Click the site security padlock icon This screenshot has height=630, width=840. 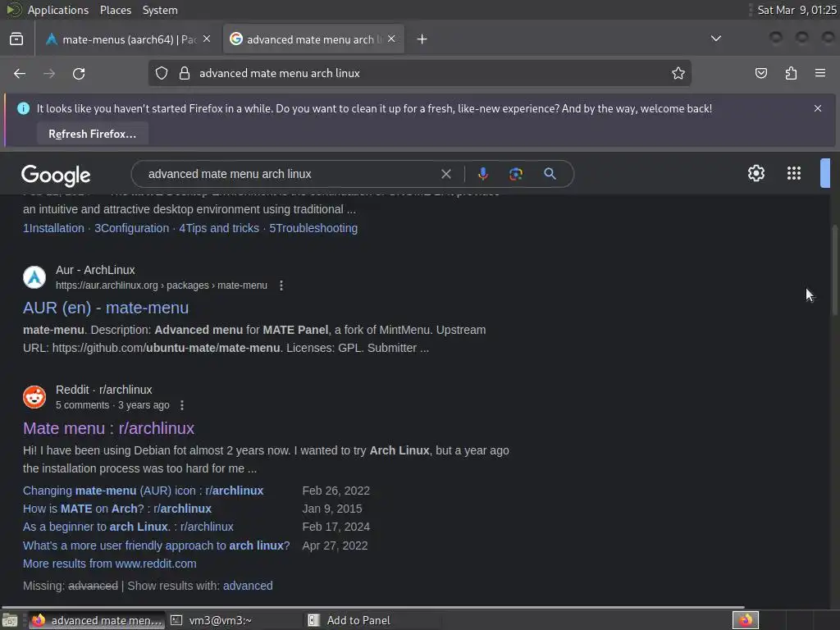(185, 73)
